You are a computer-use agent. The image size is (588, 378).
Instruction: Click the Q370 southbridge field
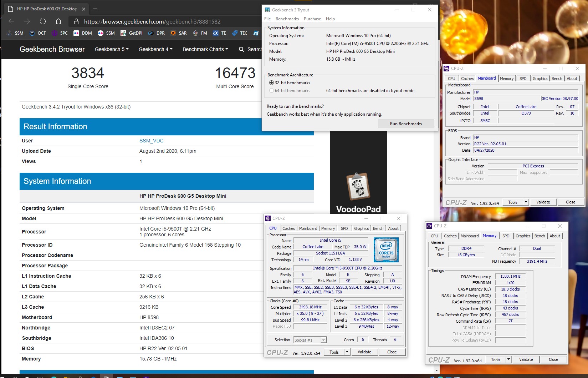point(526,113)
